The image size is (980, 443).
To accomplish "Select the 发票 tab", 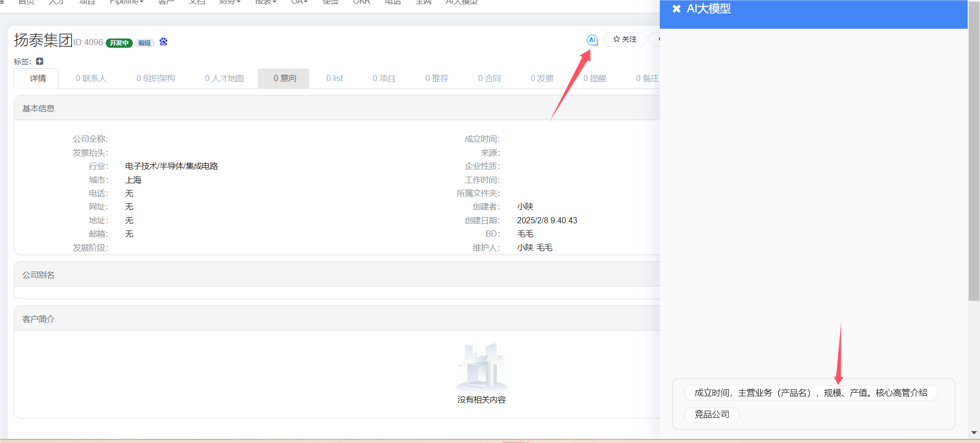I will coord(542,79).
